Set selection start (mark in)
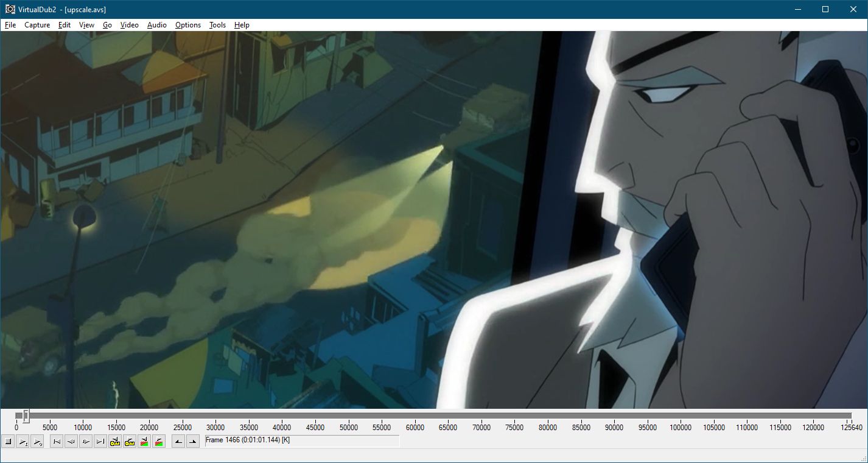 [x=178, y=442]
